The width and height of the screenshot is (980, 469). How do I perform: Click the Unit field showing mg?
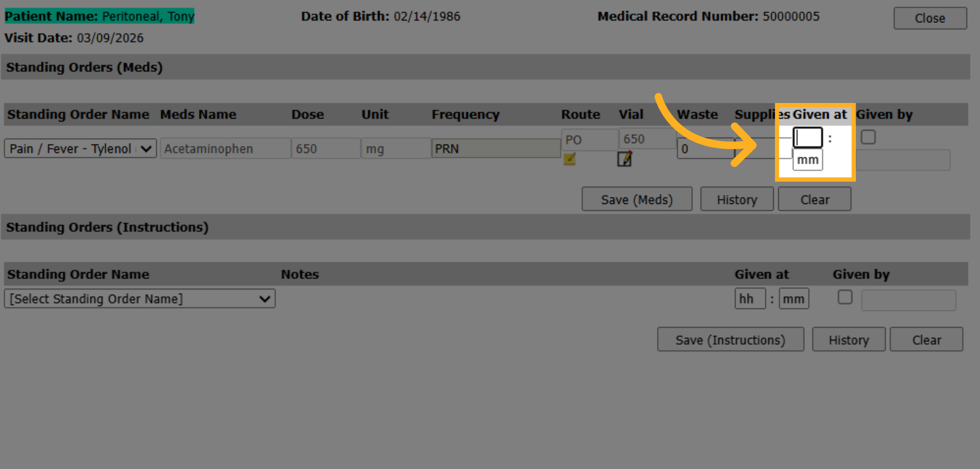tap(396, 148)
